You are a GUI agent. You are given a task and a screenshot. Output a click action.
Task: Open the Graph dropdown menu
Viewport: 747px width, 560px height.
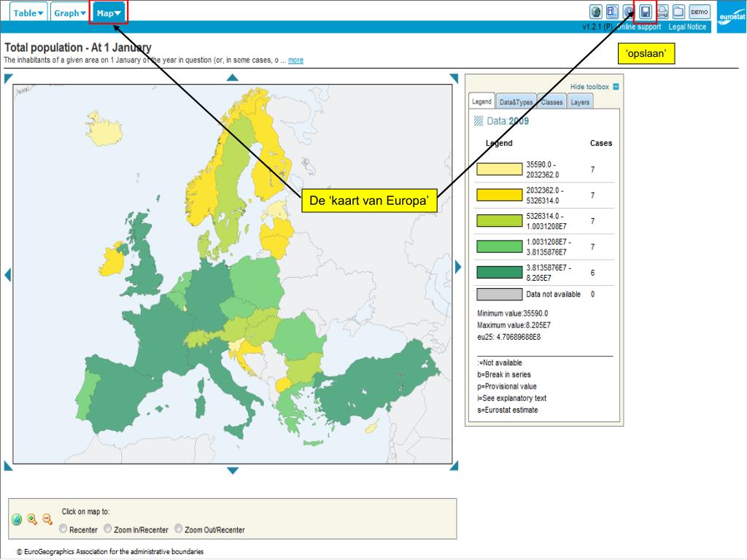70,13
